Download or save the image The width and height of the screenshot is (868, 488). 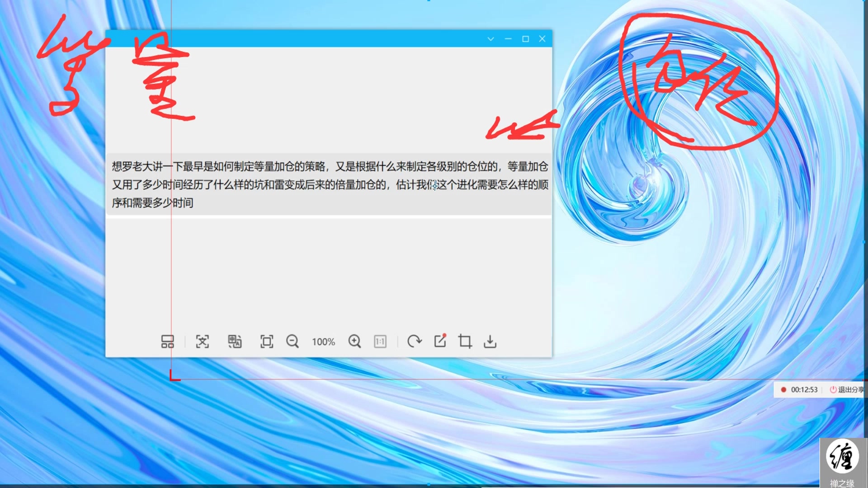490,342
